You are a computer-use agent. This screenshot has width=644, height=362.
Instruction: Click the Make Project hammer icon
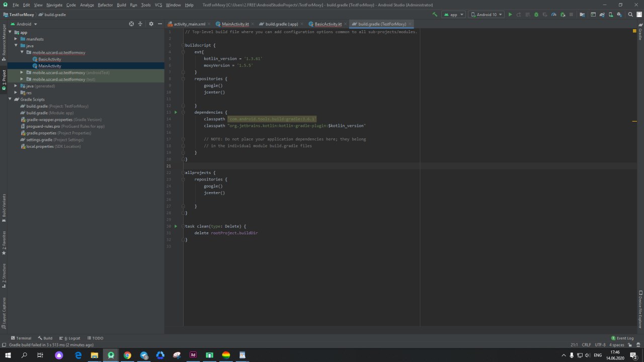pyautogui.click(x=435, y=15)
